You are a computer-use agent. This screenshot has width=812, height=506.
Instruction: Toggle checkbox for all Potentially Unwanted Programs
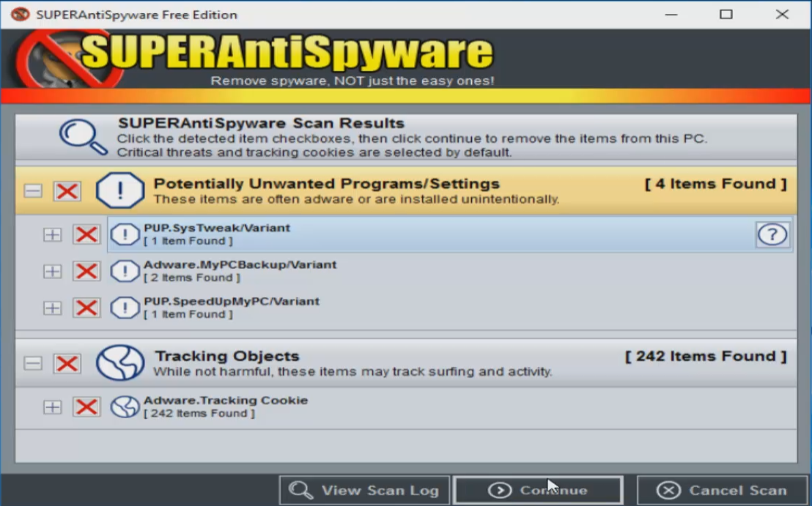[x=67, y=191]
